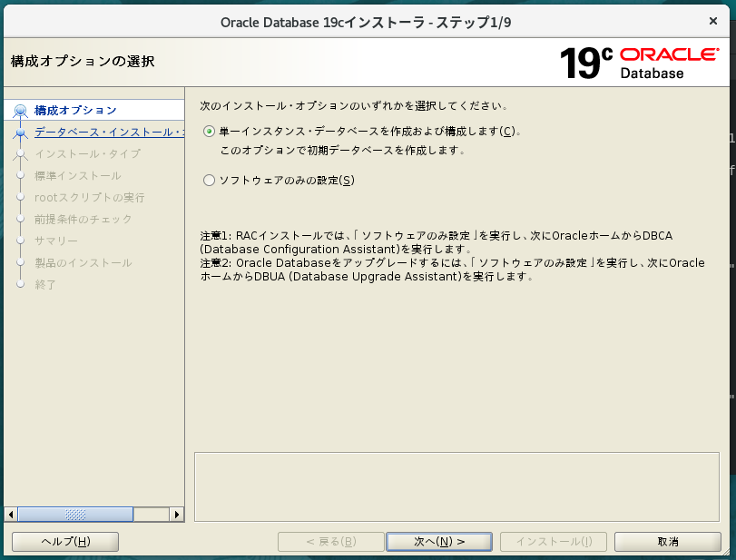Click the 次へ(N) > button
736x560 pixels.
point(439,542)
